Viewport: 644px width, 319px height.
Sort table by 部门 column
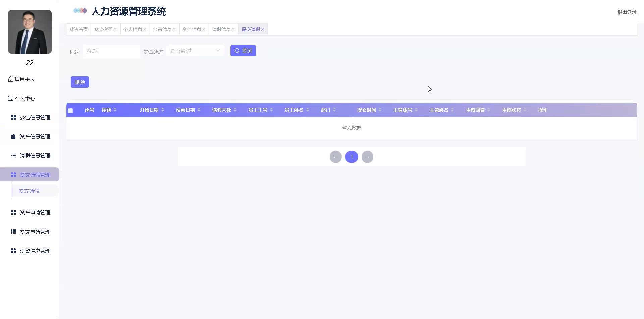tap(334, 110)
